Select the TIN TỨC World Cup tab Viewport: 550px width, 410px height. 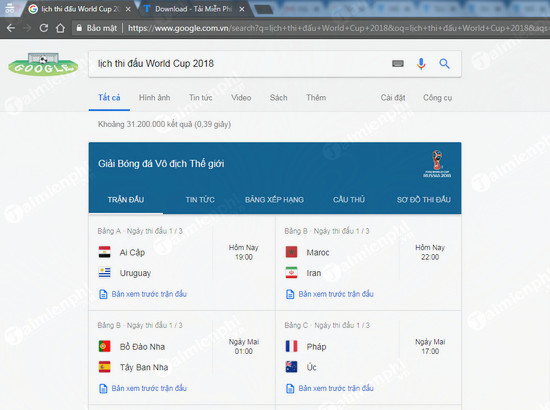coord(200,200)
